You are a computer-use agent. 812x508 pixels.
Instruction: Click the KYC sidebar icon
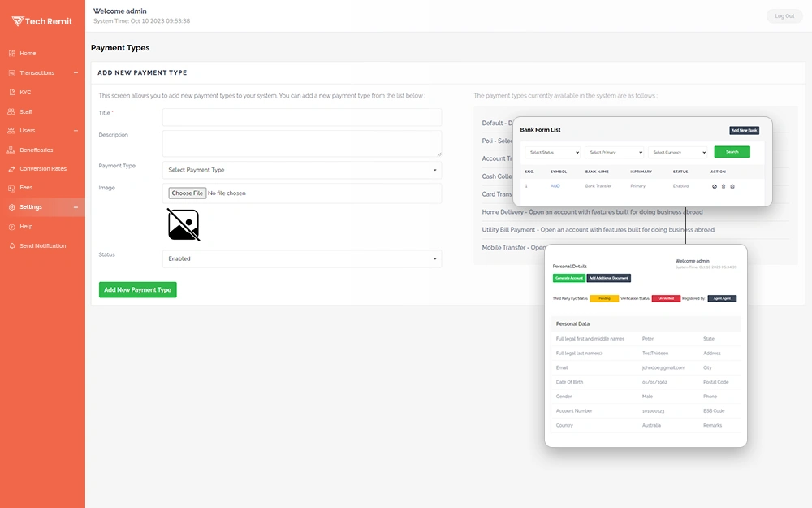tap(11, 93)
